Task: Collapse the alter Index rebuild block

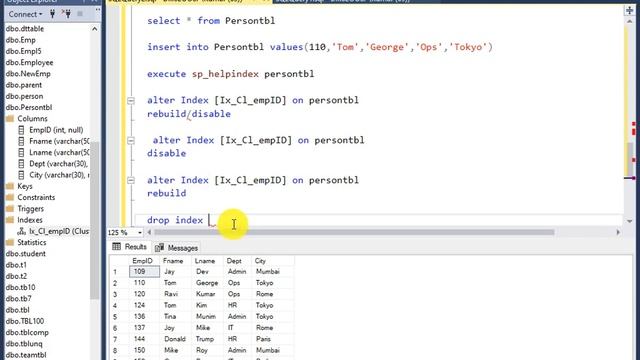Action: pos(131,180)
